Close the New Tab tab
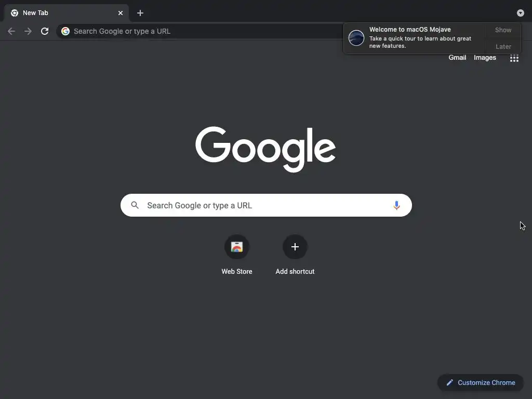Viewport: 532px width, 399px height. coord(121,13)
